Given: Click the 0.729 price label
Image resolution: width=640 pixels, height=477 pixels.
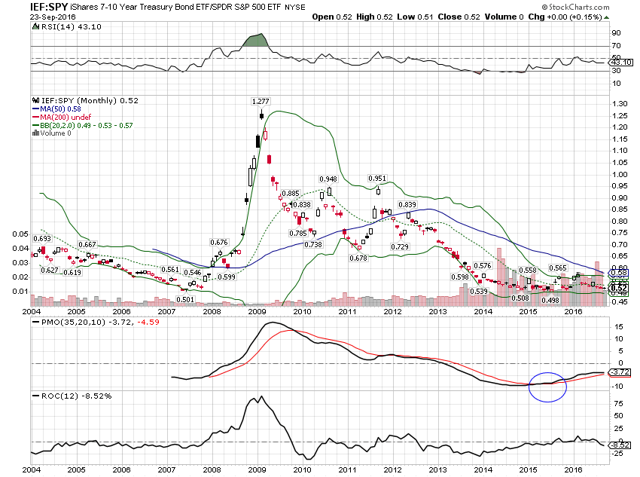Looking at the screenshot, I should tap(399, 247).
